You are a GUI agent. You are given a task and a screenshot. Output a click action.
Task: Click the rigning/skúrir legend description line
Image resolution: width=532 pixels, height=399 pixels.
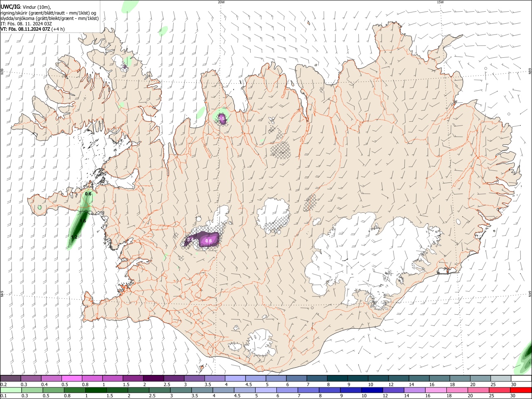(48, 12)
